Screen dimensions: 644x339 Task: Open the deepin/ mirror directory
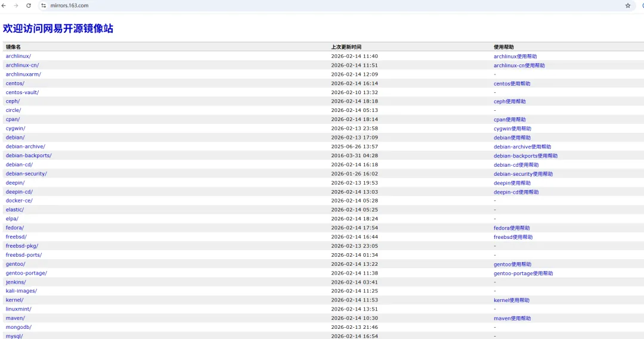click(15, 183)
